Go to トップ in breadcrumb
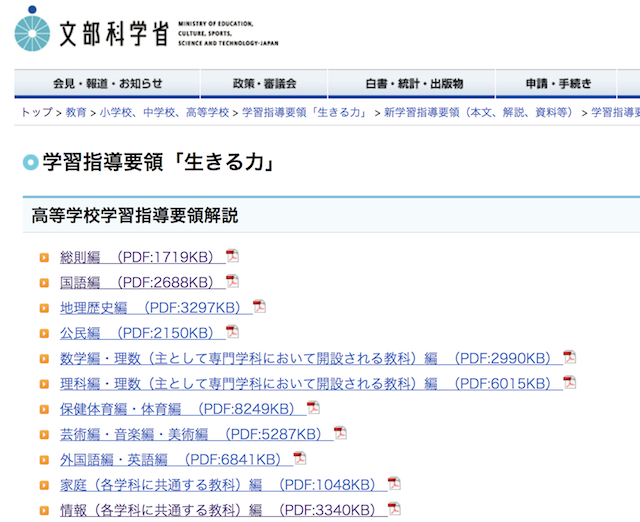The height and width of the screenshot is (522, 640). (36, 113)
